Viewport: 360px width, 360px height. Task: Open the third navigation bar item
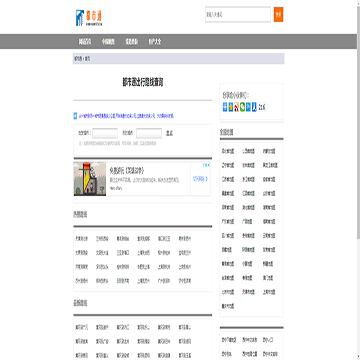132,42
